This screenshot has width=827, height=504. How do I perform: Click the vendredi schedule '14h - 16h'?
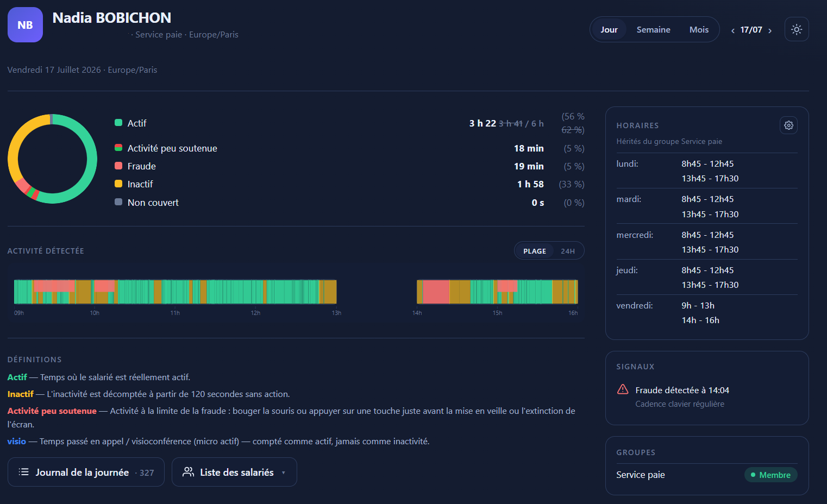700,320
